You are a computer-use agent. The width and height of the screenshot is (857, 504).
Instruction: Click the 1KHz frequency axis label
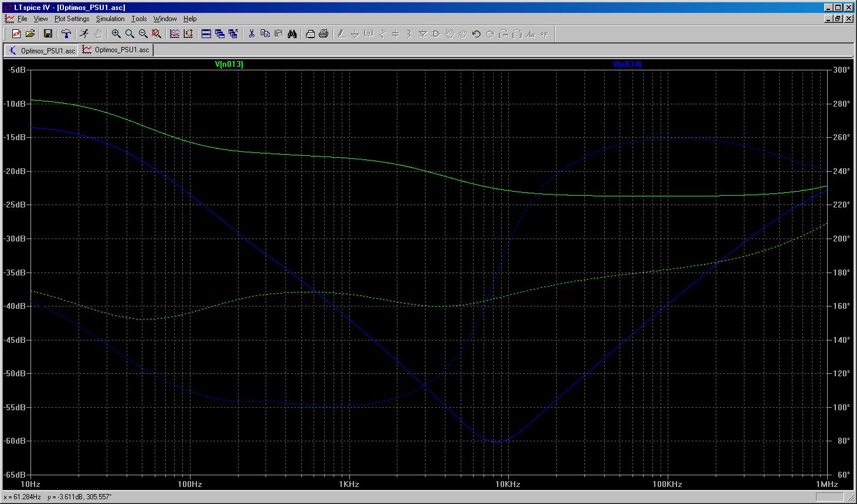coord(349,485)
